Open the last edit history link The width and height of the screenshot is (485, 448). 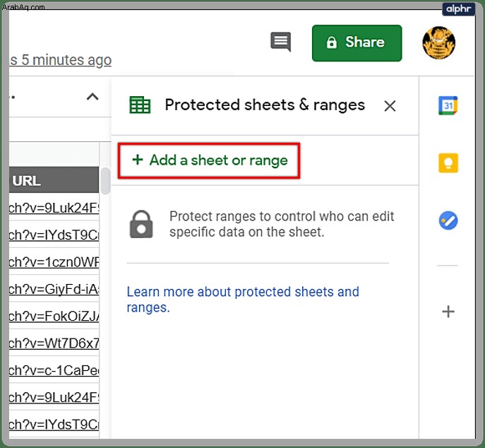click(x=60, y=60)
